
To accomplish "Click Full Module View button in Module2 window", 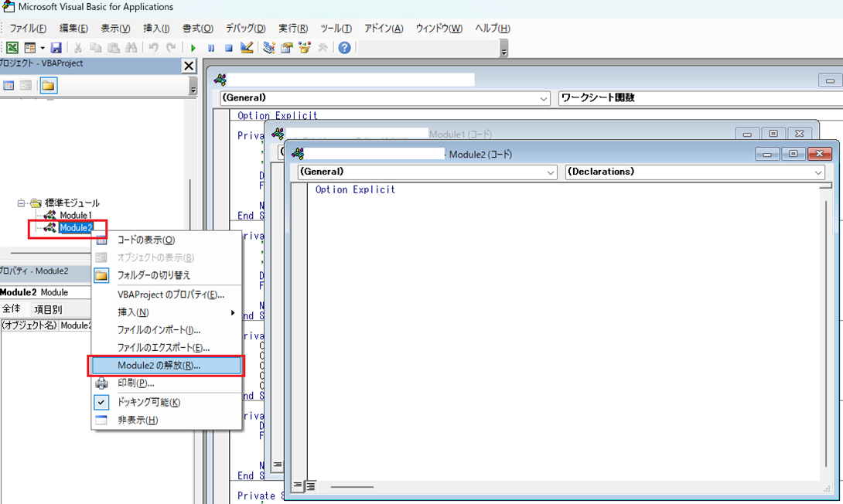I will 310,486.
